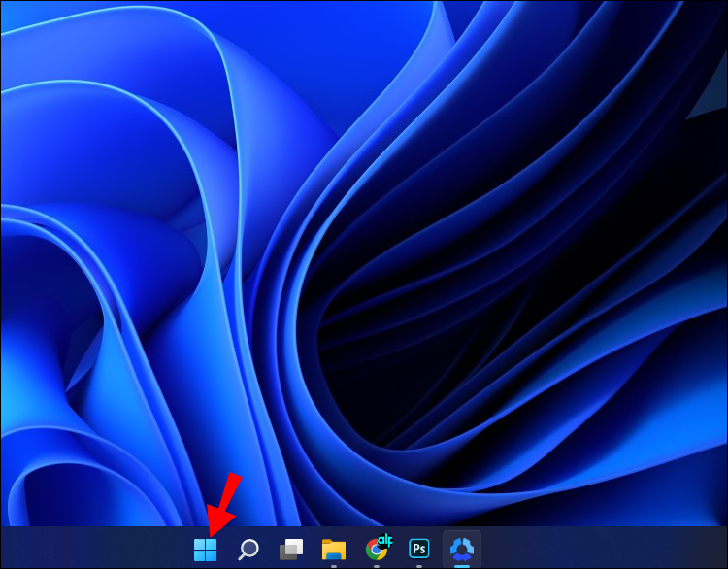
Task: Click empty taskbar space right of pinned apps
Action: pyautogui.click(x=602, y=549)
